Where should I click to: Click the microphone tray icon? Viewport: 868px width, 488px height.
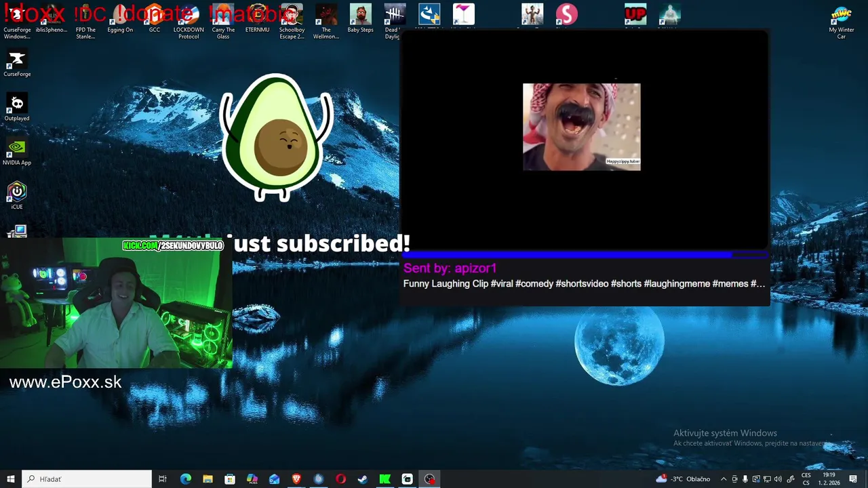745,479
